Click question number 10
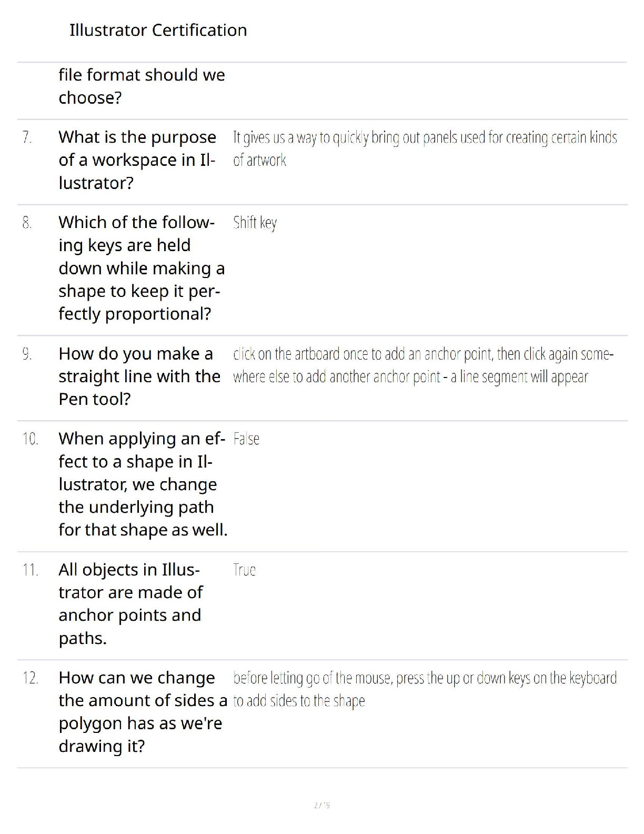644x834 pixels. pyautogui.click(x=30, y=439)
